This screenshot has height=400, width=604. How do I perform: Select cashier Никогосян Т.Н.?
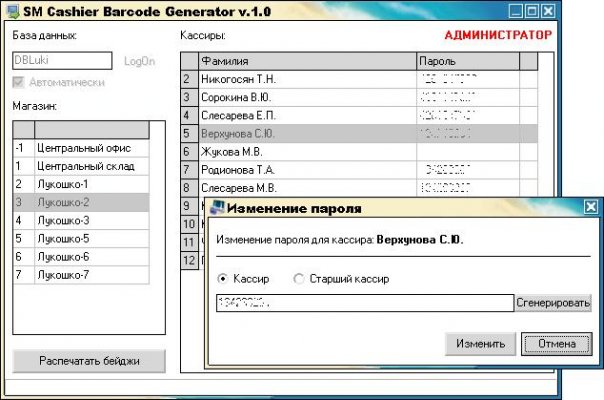click(x=307, y=79)
